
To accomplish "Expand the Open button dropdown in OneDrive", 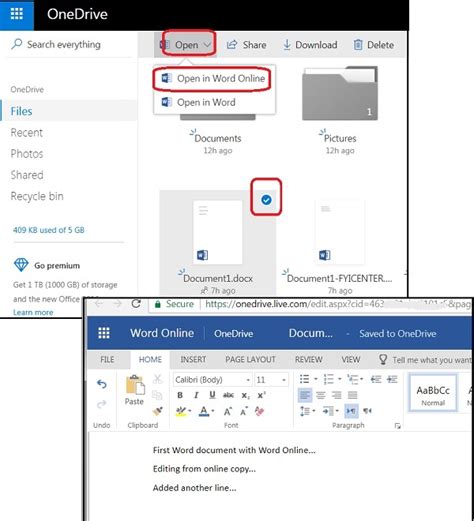I will pos(207,45).
